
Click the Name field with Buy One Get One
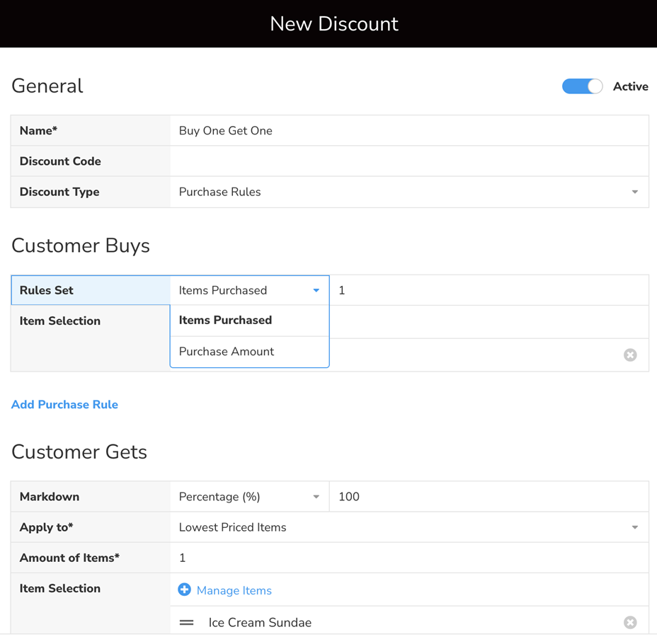pyautogui.click(x=409, y=131)
